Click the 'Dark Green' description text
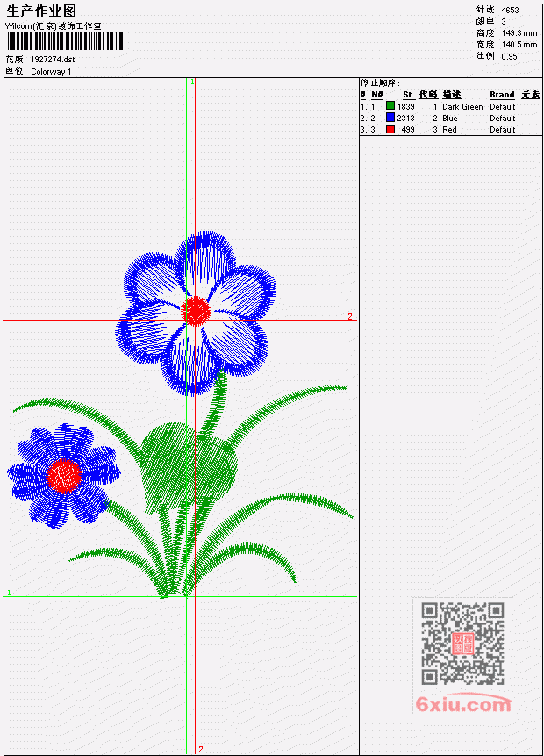The width and height of the screenshot is (544, 756). tap(462, 107)
